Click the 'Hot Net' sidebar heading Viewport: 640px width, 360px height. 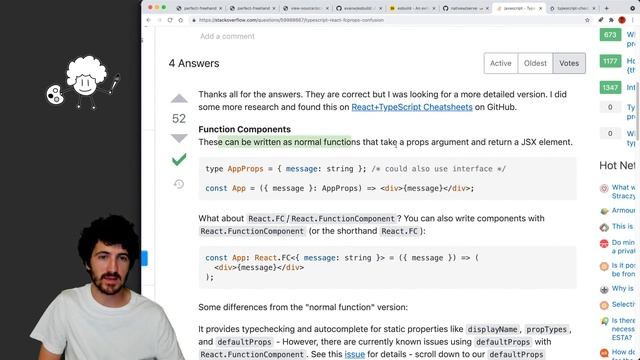point(617,165)
